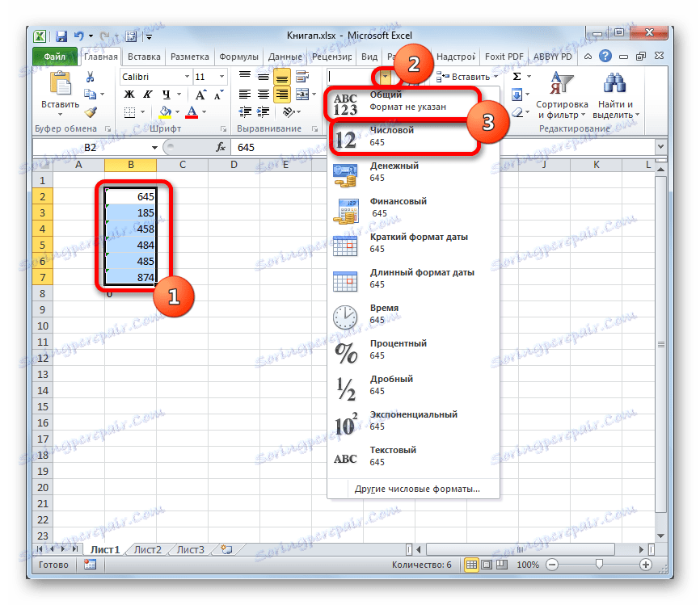Select the Format Painter brush icon
The width and height of the screenshot is (700, 605).
[91, 111]
